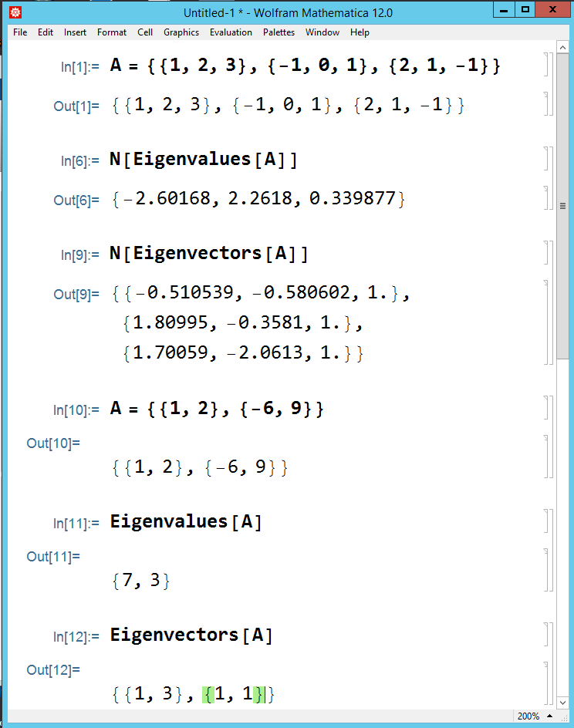Click the Out[11] result {7, 3}

coord(140,581)
